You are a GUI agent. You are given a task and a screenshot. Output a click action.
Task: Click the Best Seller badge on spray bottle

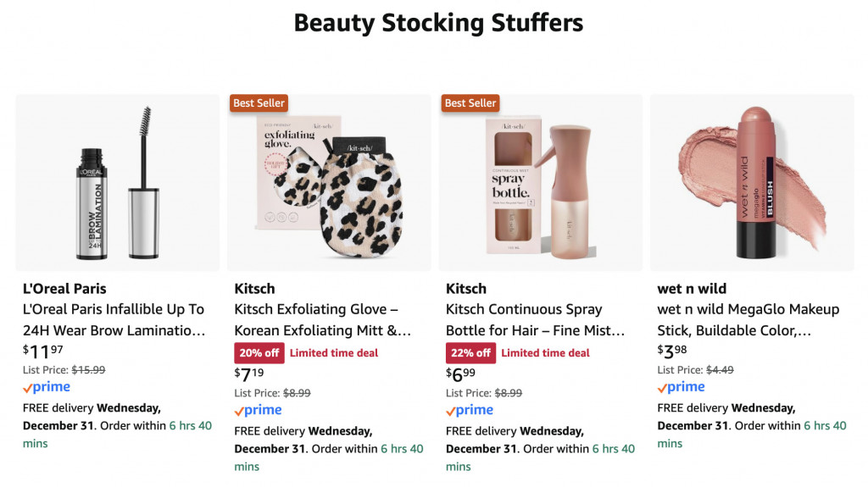(x=470, y=103)
